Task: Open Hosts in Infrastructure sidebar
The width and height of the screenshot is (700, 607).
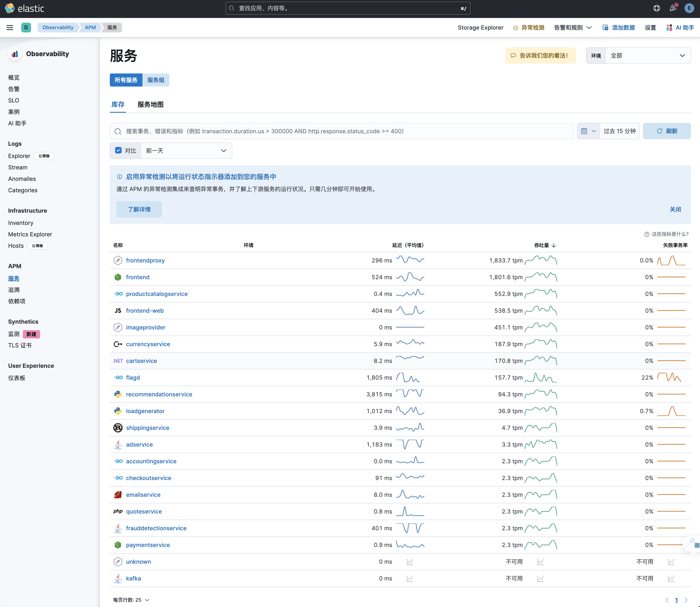Action: (x=16, y=246)
